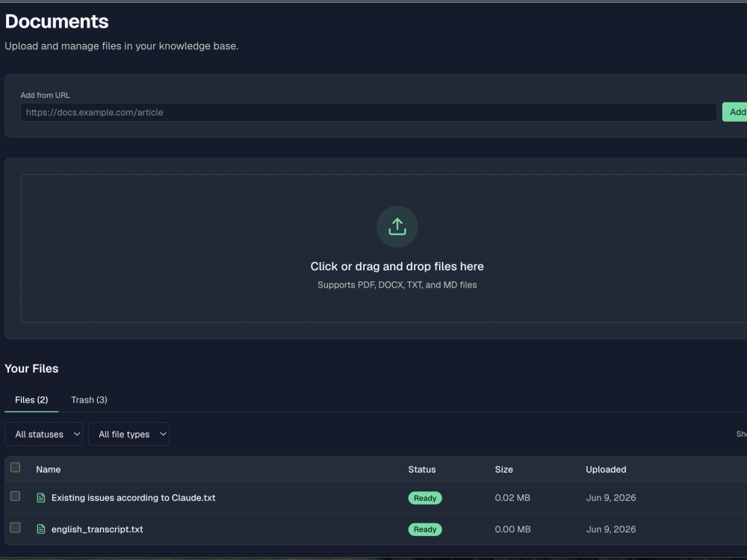
Task: Click the 0.02 MB size cell
Action: point(512,497)
